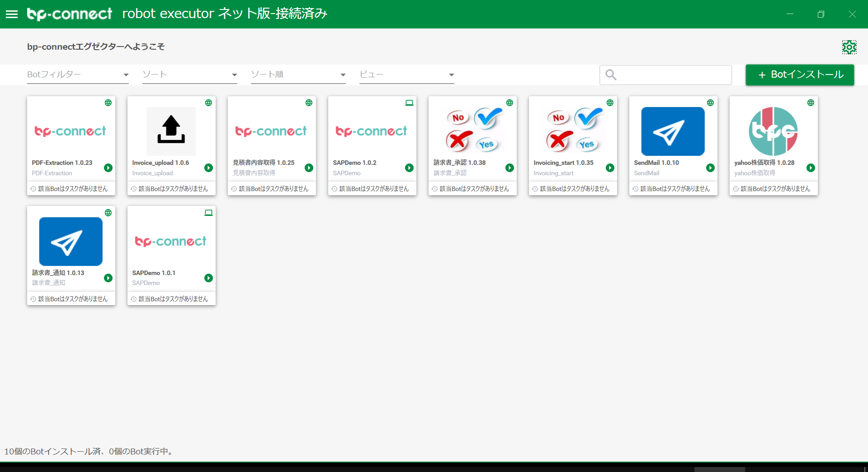Viewport: 868px width, 472px height.
Task: Click globe icon on 請求書_承認 card
Action: (509, 103)
